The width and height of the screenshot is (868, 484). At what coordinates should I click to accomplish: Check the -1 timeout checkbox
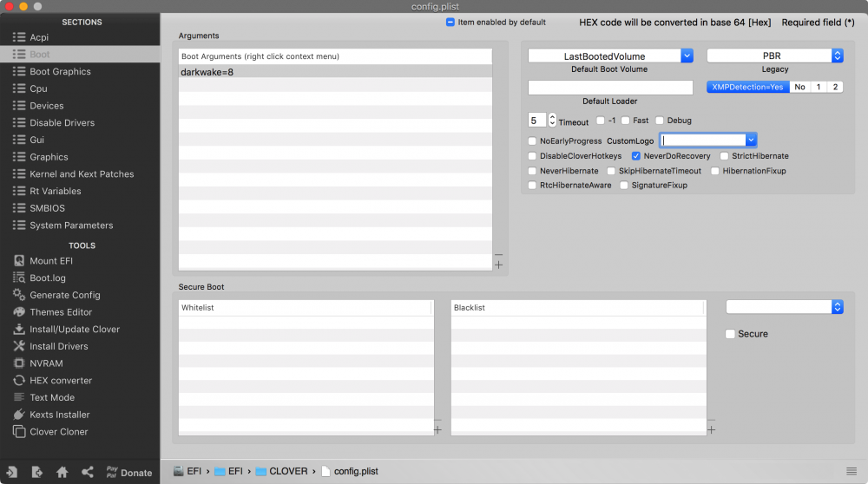click(x=601, y=121)
